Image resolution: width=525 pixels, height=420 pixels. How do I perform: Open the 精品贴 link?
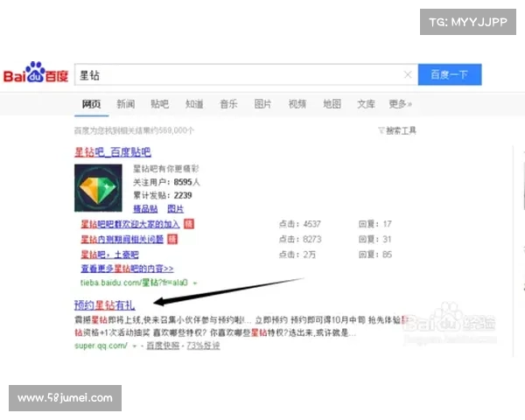coord(144,209)
